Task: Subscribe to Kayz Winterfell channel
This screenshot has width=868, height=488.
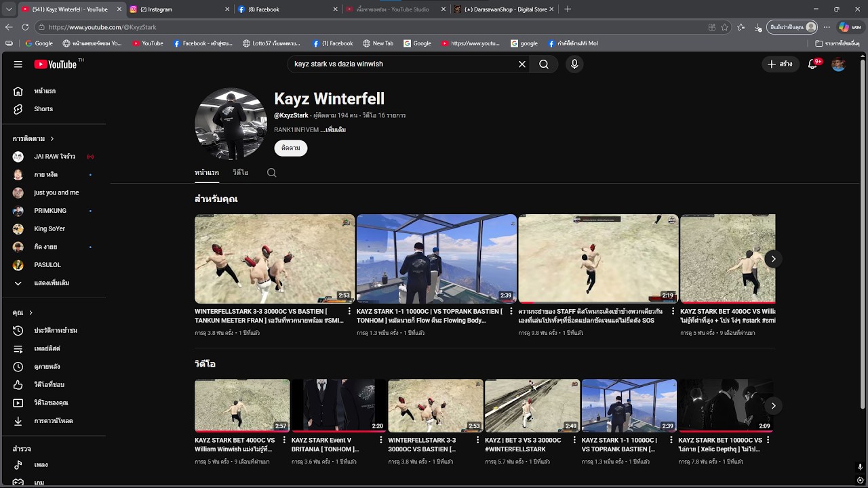Action: [291, 148]
